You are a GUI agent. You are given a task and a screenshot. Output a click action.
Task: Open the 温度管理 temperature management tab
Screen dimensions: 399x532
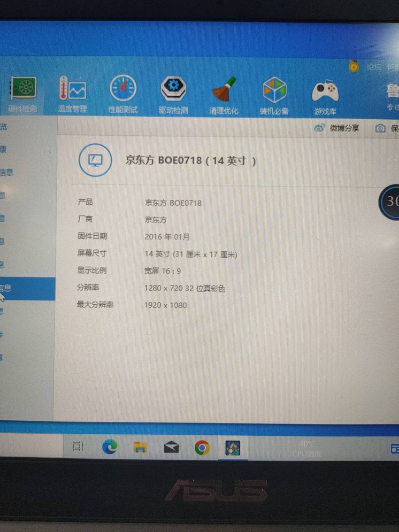pyautogui.click(x=73, y=95)
